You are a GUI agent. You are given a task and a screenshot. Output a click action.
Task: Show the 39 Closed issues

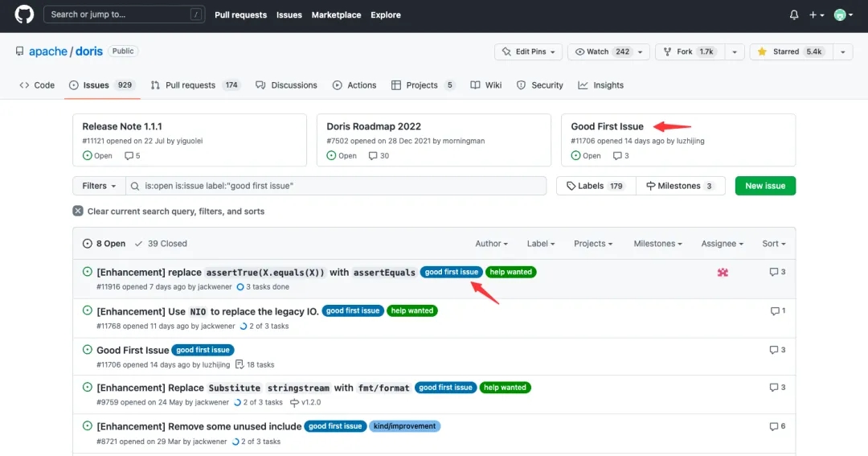(161, 243)
